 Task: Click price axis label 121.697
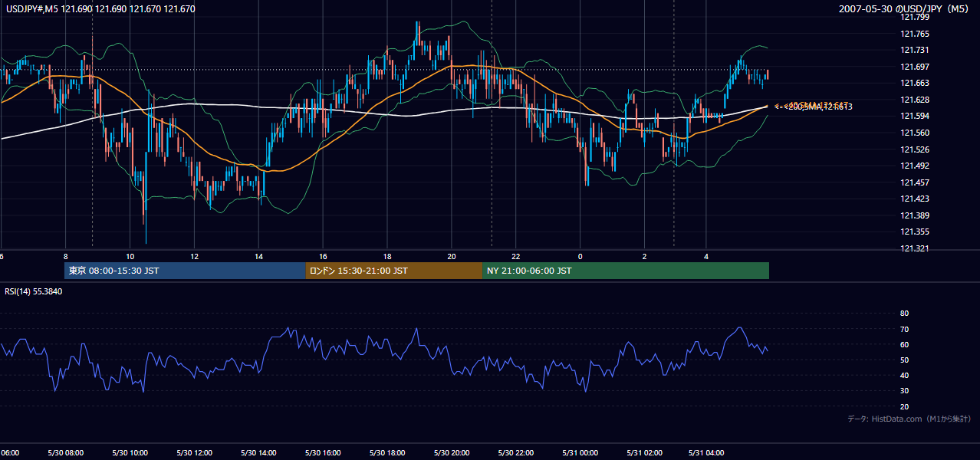[915, 67]
